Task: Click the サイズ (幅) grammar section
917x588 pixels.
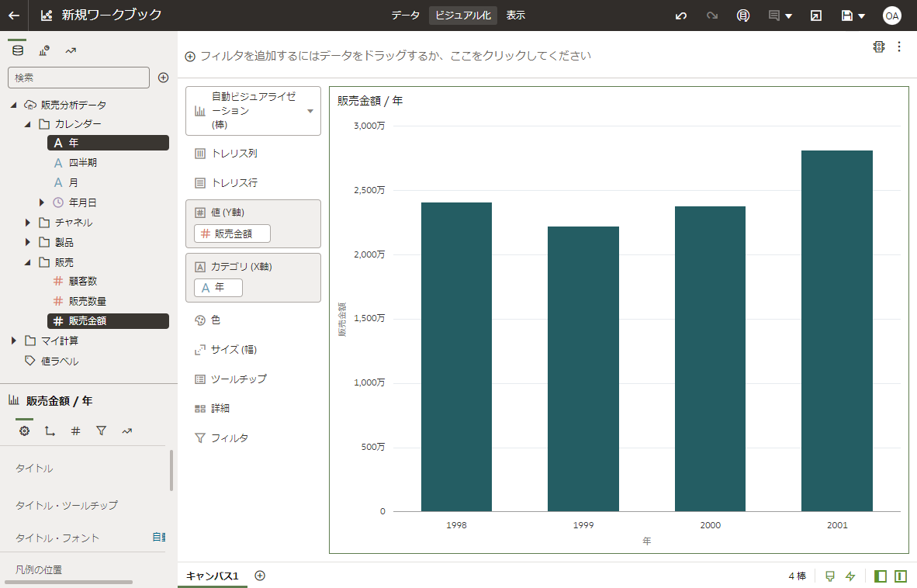Action: coord(253,350)
